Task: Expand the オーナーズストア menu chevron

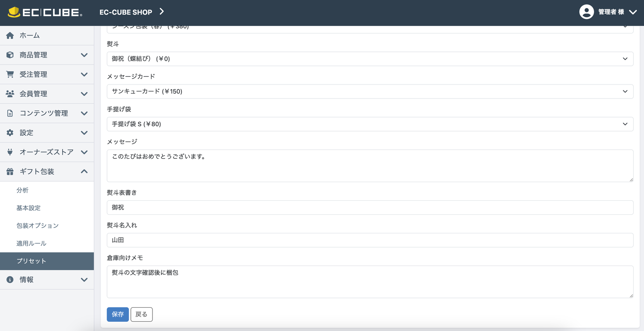Action: 84,152
